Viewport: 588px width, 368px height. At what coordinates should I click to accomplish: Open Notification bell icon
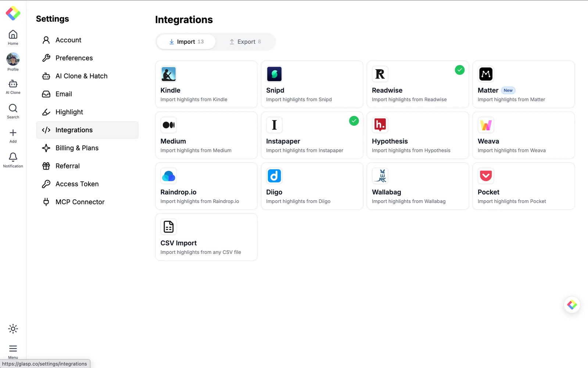[x=13, y=157]
